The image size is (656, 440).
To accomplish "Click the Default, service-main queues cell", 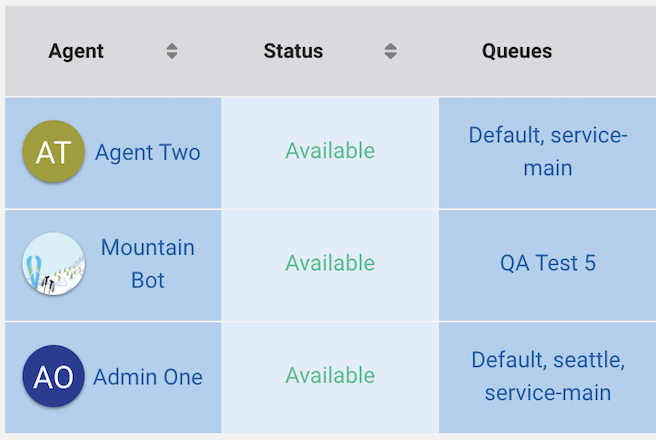I will pyautogui.click(x=548, y=153).
